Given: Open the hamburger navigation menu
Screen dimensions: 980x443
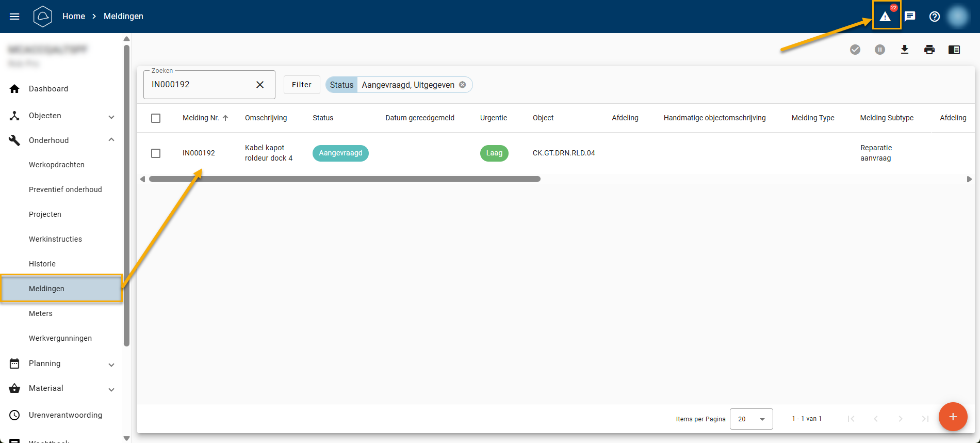Looking at the screenshot, I should point(14,17).
